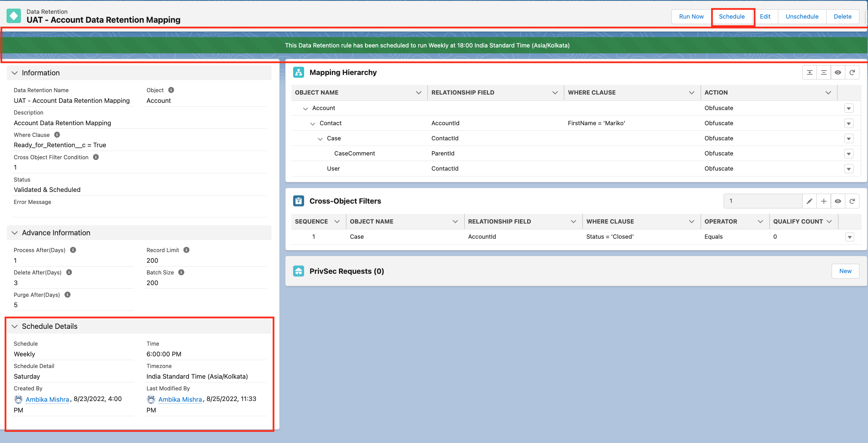Open Ambika Mishra link under Created By
868x443 pixels.
pos(47,399)
